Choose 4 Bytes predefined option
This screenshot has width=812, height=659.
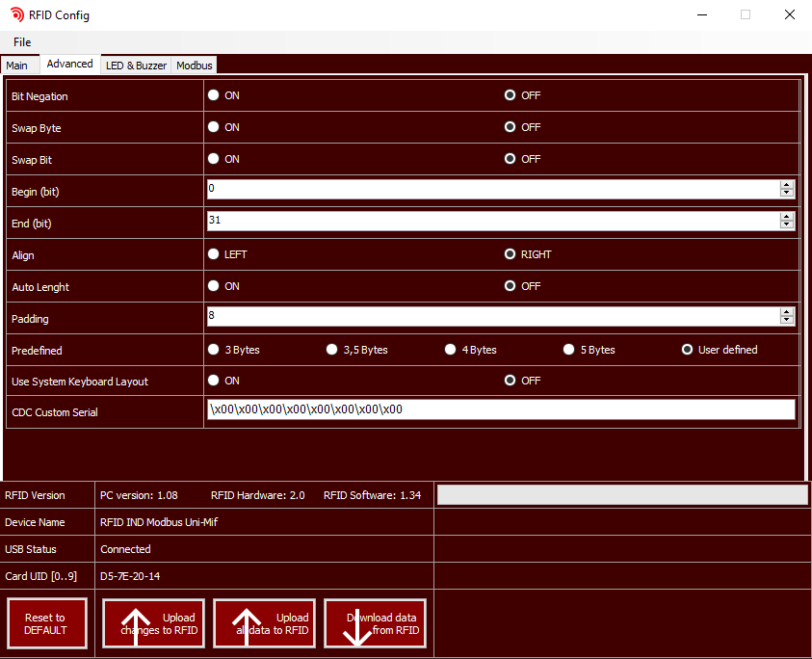point(451,350)
